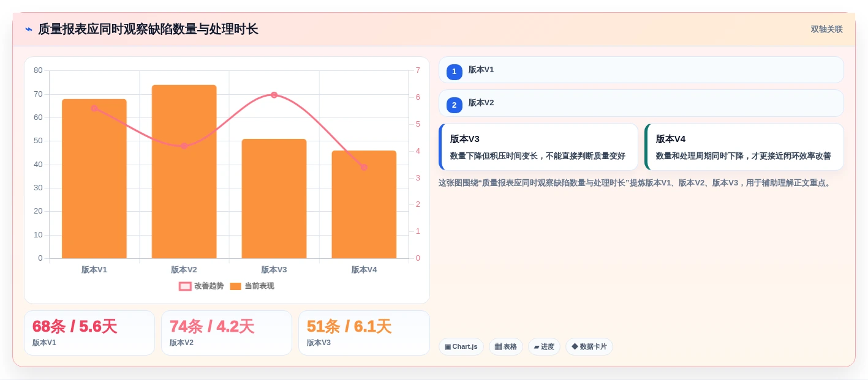The width and height of the screenshot is (868, 380).
Task: Click the orange bar for 版本V1
Action: (94, 179)
